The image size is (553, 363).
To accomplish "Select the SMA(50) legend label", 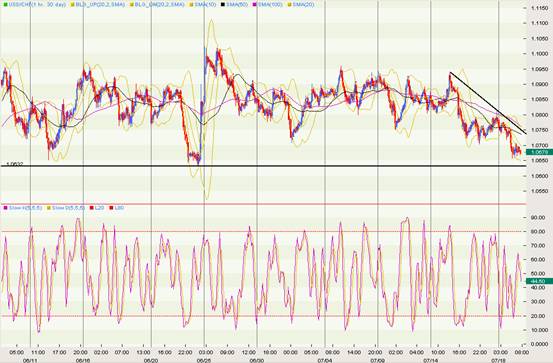I will click(237, 5).
